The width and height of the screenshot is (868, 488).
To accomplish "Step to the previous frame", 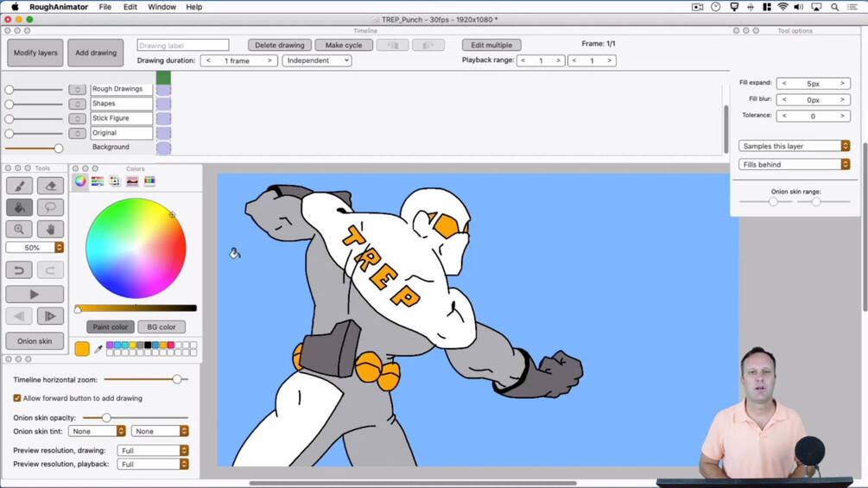I will tap(19, 316).
